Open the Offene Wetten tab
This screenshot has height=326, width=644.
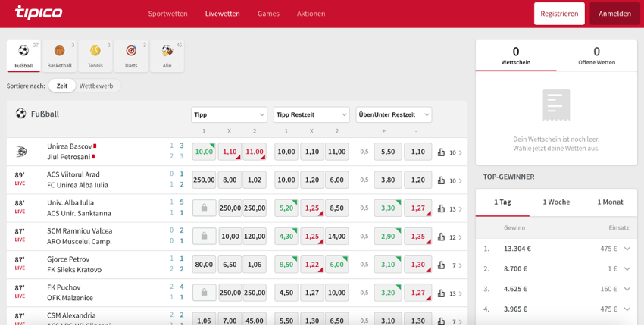pos(596,56)
